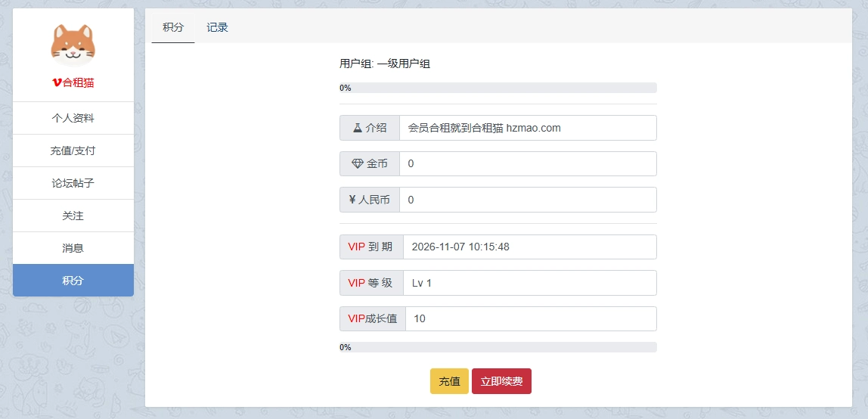Select 论坛帖子 from the sidebar

pos(73,183)
